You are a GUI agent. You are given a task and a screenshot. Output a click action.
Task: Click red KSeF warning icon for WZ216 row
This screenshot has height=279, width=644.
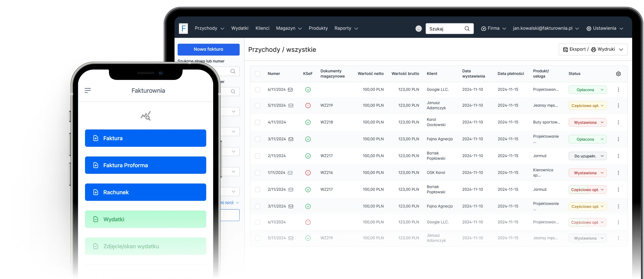click(x=308, y=173)
